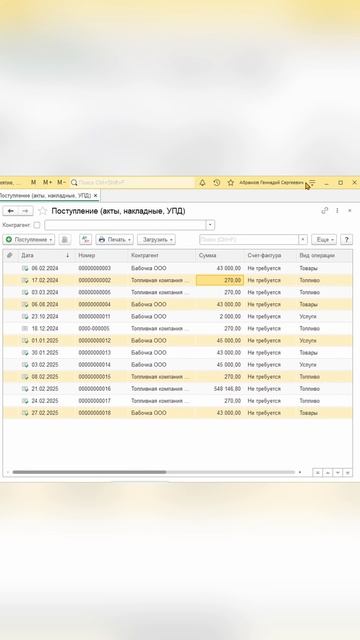Close the Поступление form with x

point(350,211)
